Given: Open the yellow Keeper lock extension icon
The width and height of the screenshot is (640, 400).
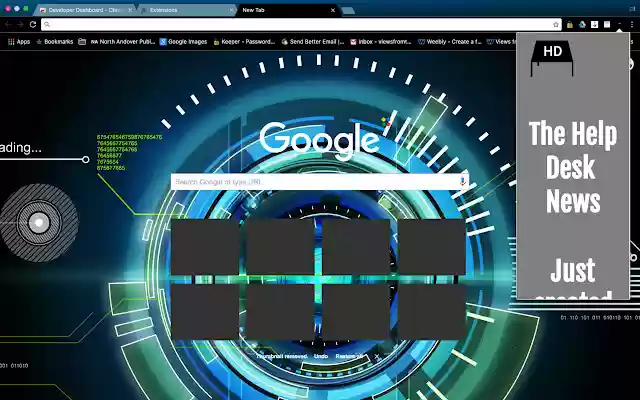Looking at the screenshot, I should pos(570,24).
